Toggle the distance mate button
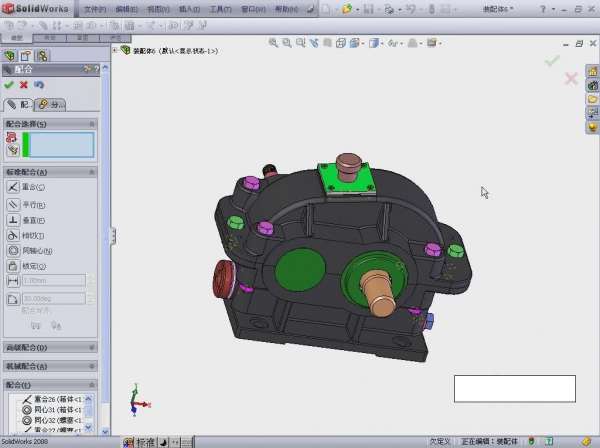Viewport: 600px width, 448px height. [13, 282]
